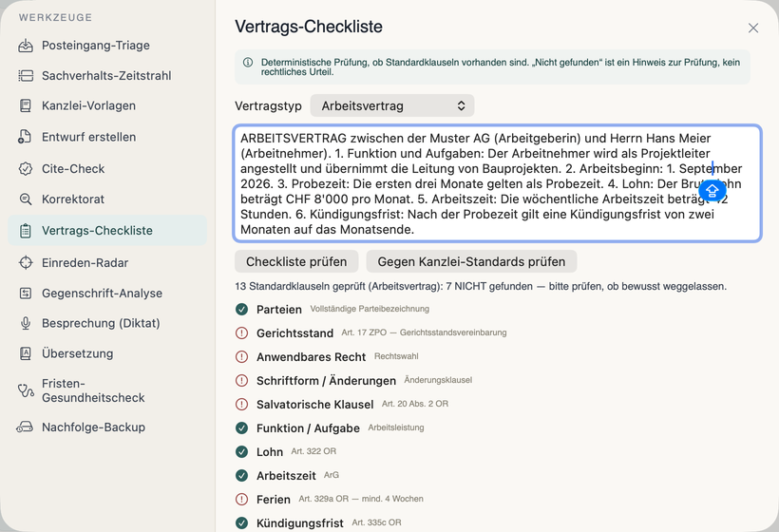The height and width of the screenshot is (532, 779).
Task: Open Posteingang-Triage in the sidebar
Action: click(x=107, y=46)
